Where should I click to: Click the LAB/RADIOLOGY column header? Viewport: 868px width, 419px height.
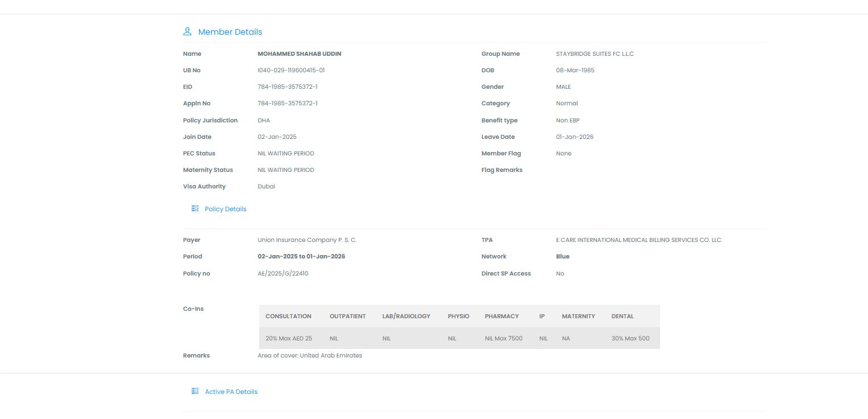click(x=406, y=316)
